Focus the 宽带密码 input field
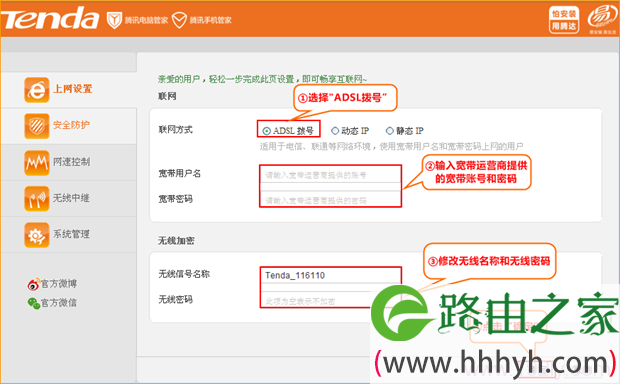This screenshot has height=384, width=620. pos(330,199)
